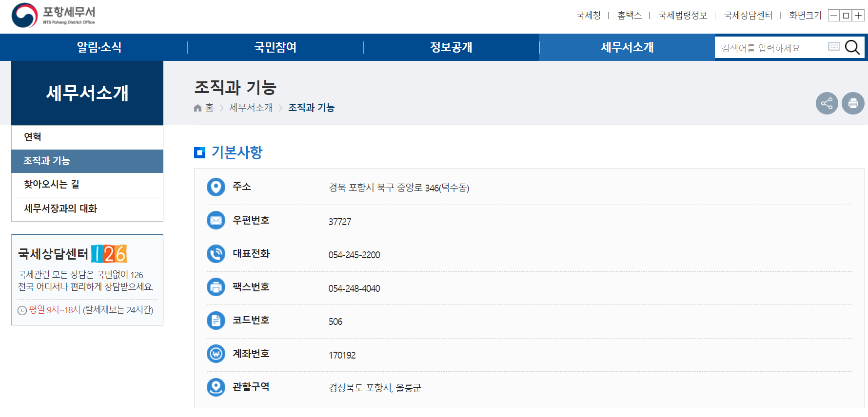The image size is (868, 417).
Task: Click the 홈 breadcrumb link
Action: pyautogui.click(x=209, y=108)
